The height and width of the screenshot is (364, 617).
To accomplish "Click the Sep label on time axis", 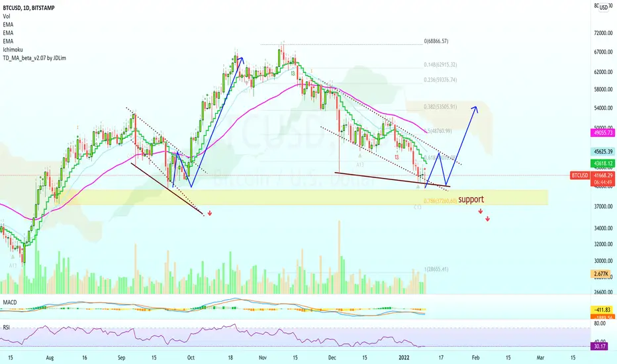I will pos(121,357).
